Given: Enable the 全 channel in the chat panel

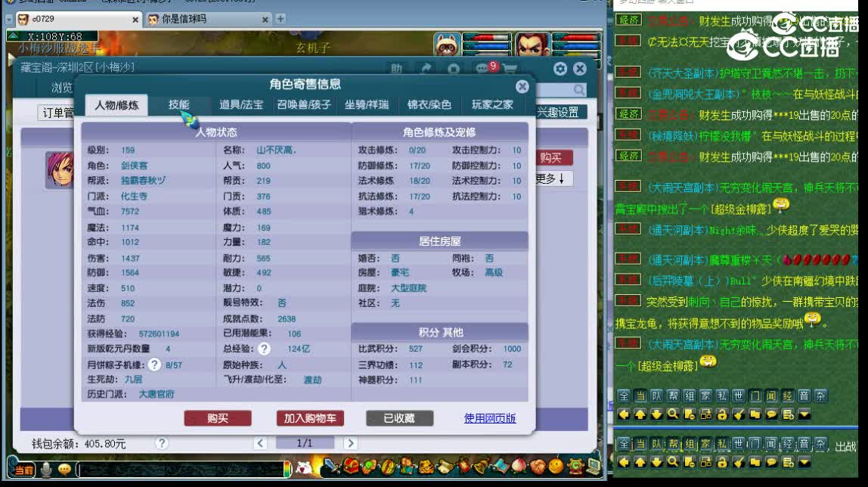Looking at the screenshot, I should [x=623, y=396].
